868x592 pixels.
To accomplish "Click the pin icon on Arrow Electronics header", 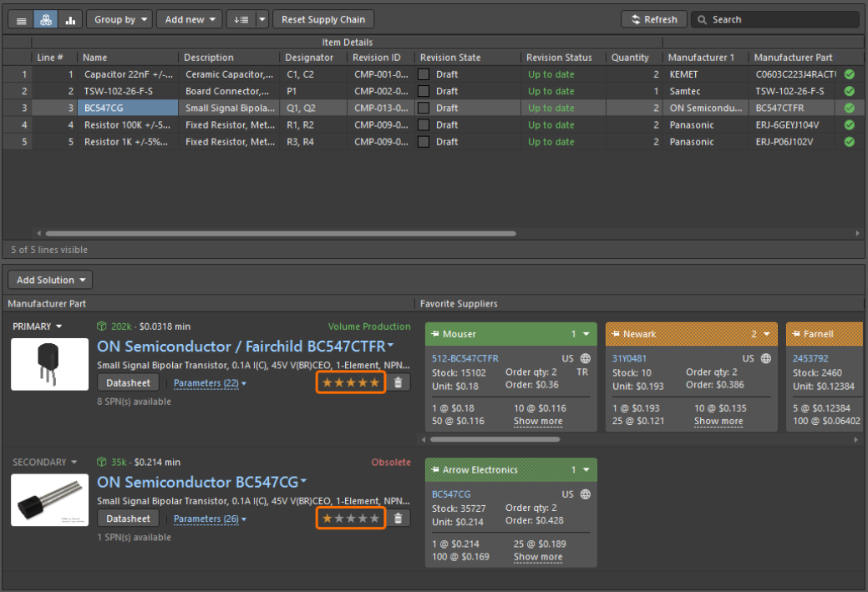I will coord(435,470).
